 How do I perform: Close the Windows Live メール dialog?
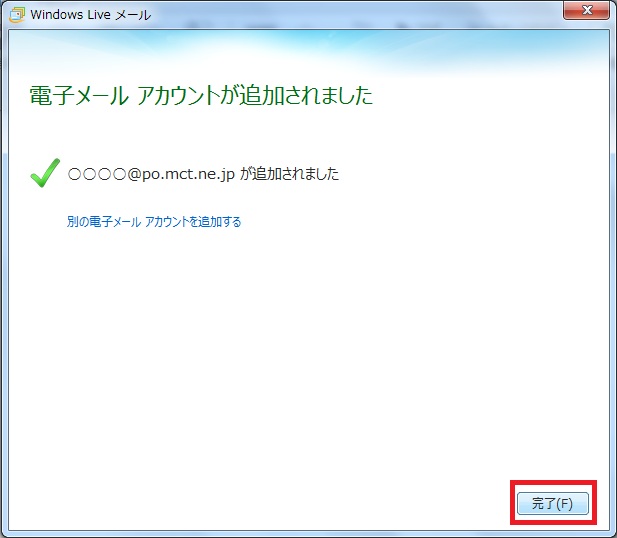tap(586, 10)
